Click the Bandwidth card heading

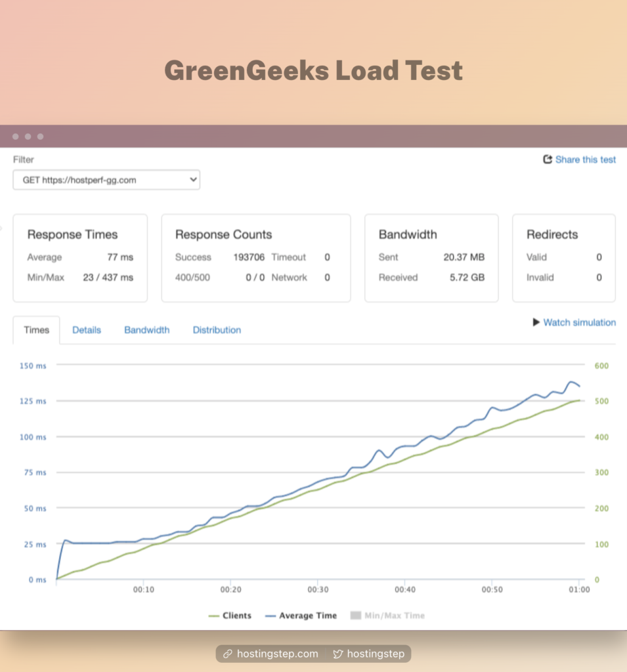(x=408, y=234)
